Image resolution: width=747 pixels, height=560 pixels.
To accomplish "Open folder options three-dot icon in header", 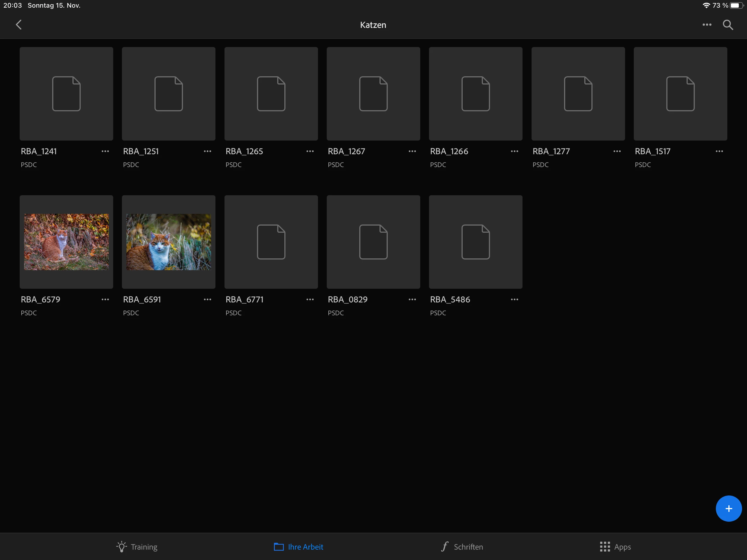I will click(707, 25).
